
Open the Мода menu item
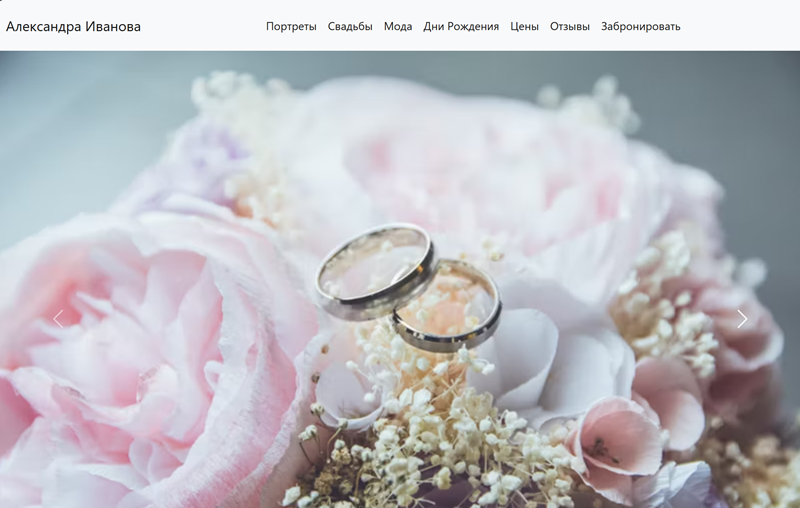398,27
